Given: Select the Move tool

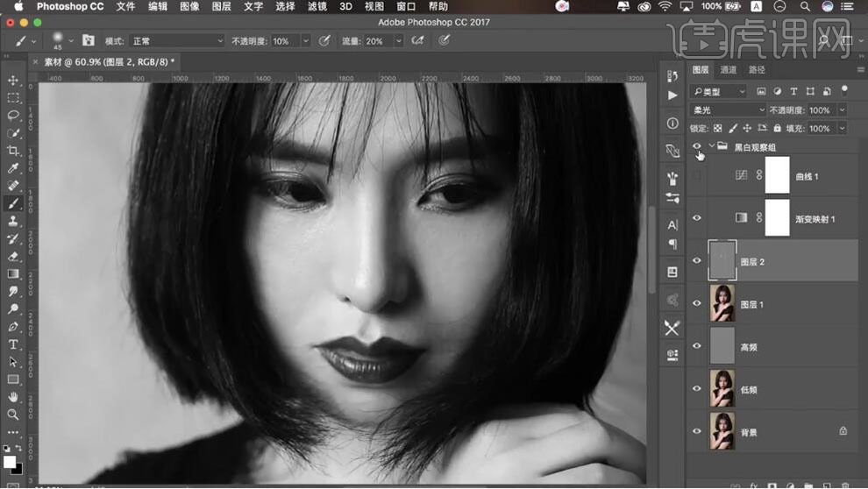Looking at the screenshot, I should coord(13,81).
